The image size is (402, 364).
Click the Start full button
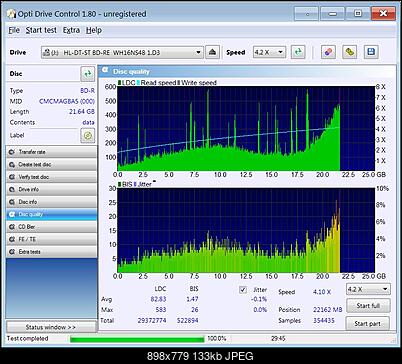pyautogui.click(x=368, y=306)
